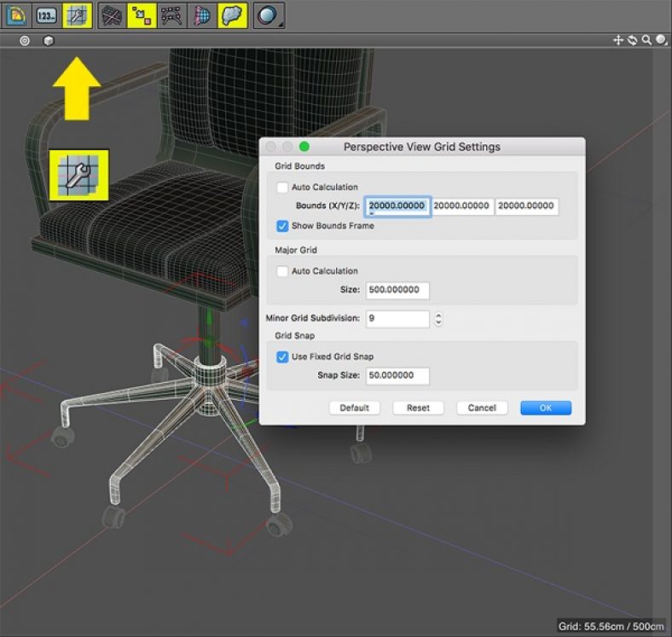Increase Minor Grid Subdivision with up arrow
The height and width of the screenshot is (637, 672).
point(438,316)
